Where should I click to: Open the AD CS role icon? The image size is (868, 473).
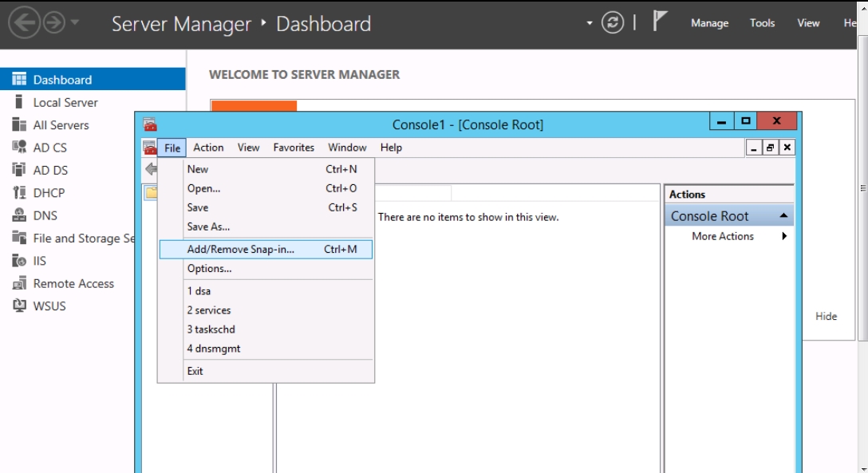19,147
